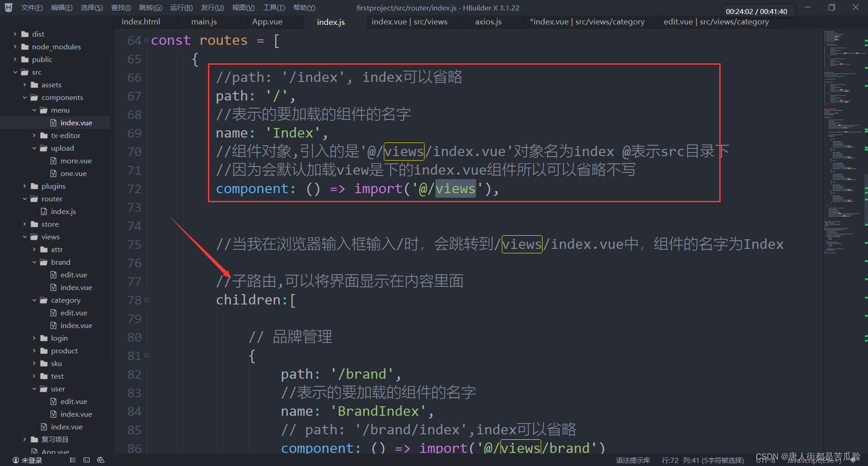Collapse the brand folder
868x466 pixels.
click(x=34, y=262)
